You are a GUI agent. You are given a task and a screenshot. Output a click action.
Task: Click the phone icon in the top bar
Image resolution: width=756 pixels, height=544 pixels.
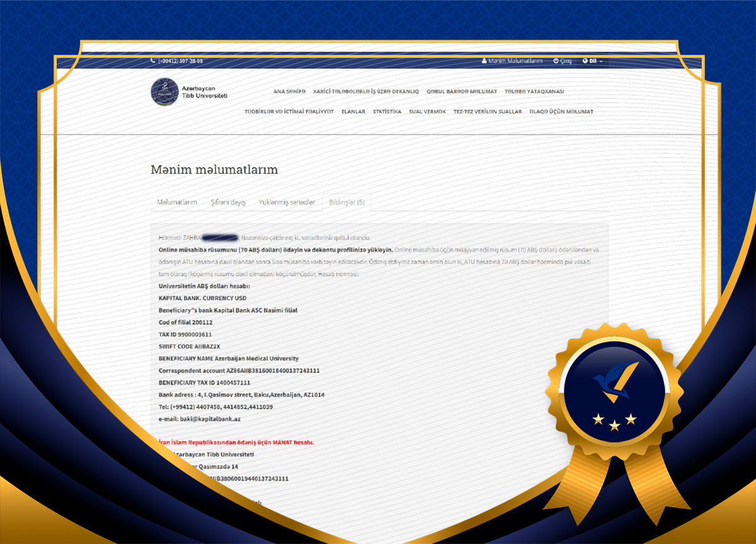coord(153,61)
